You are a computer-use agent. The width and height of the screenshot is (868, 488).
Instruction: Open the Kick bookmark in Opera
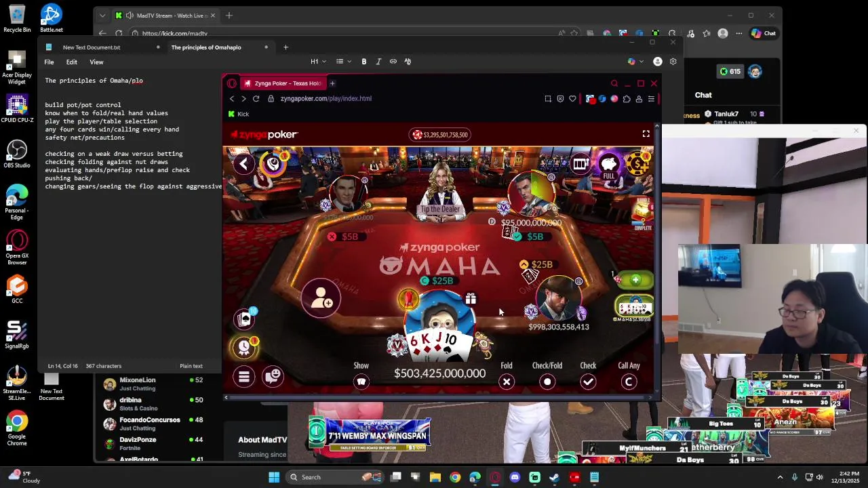pyautogui.click(x=239, y=114)
